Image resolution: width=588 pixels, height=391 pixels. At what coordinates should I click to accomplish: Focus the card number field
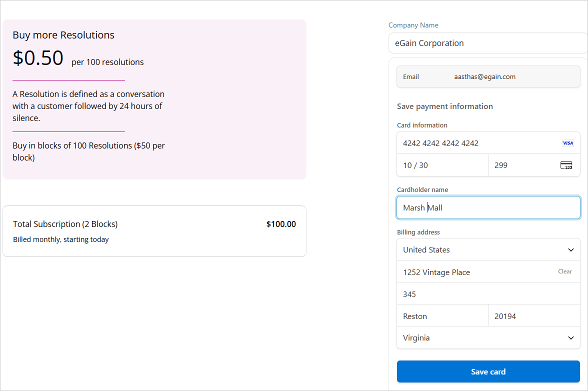[x=475, y=143]
